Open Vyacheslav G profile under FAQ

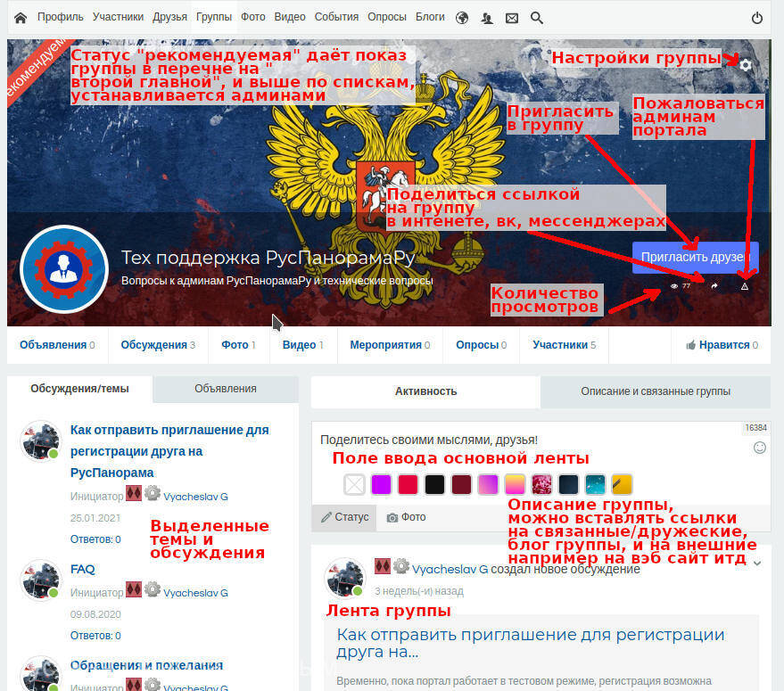click(195, 593)
